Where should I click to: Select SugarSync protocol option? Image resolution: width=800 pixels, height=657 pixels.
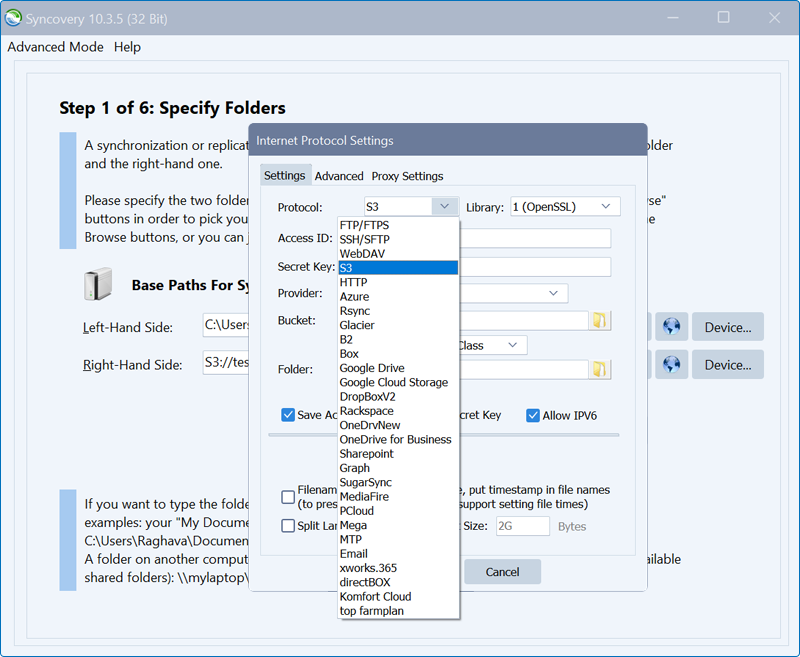(398, 482)
